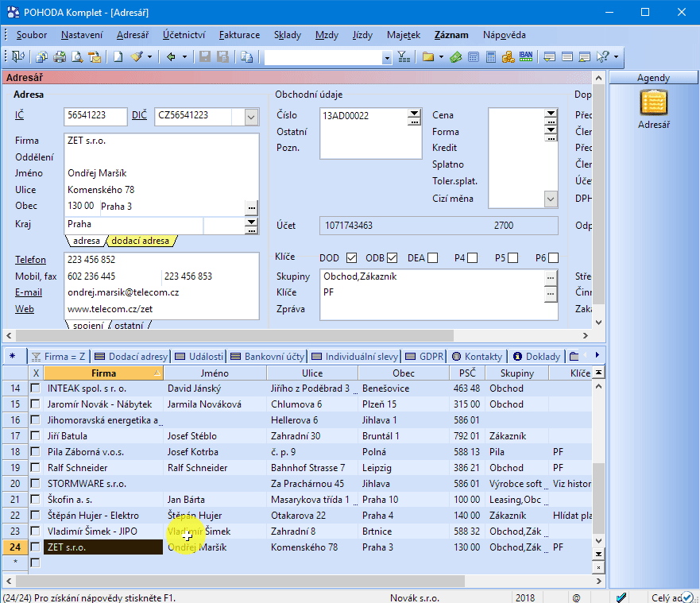Click the print reports icon

[x=42, y=56]
